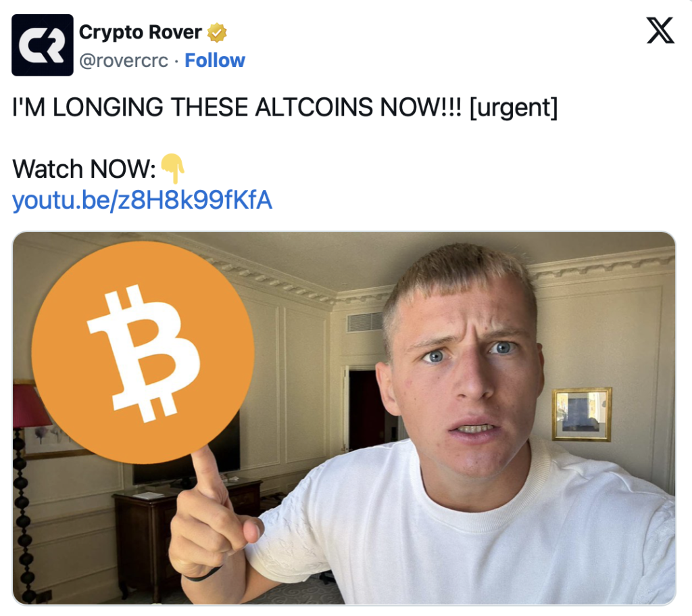Click the "[urgent]" tag in the tweet

pyautogui.click(x=514, y=108)
